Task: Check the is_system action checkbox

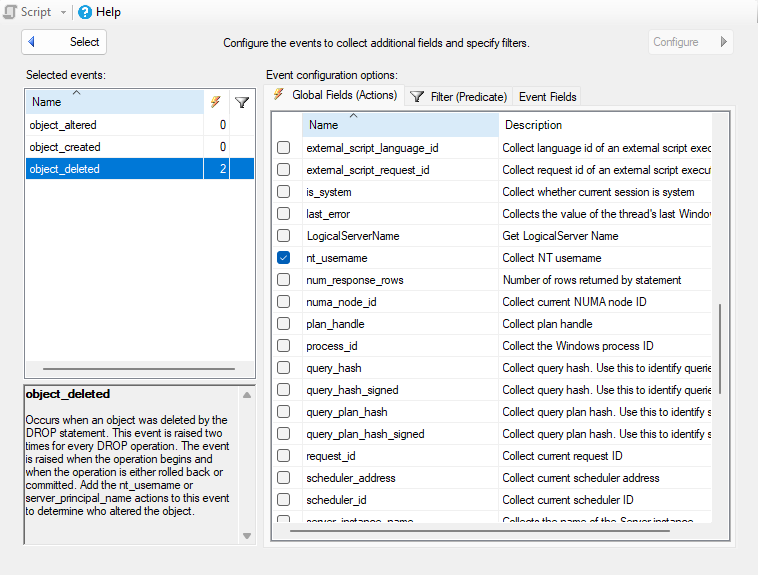Action: tap(284, 192)
